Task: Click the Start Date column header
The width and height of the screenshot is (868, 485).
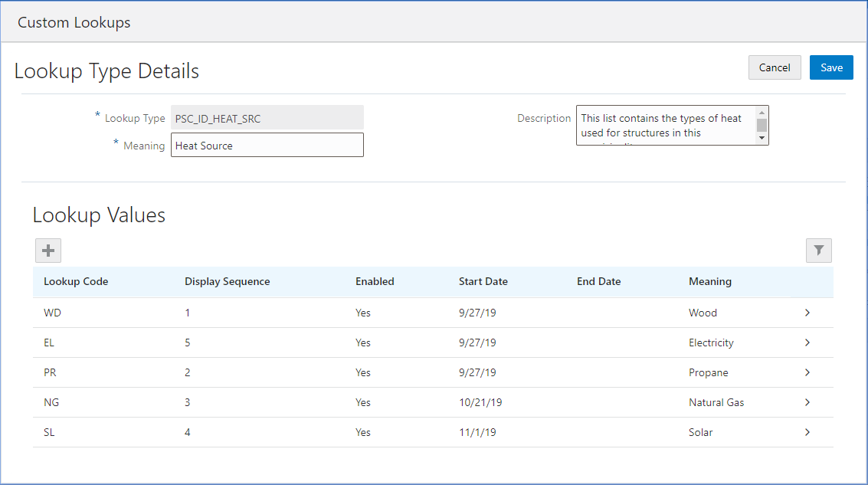Action: coord(483,281)
